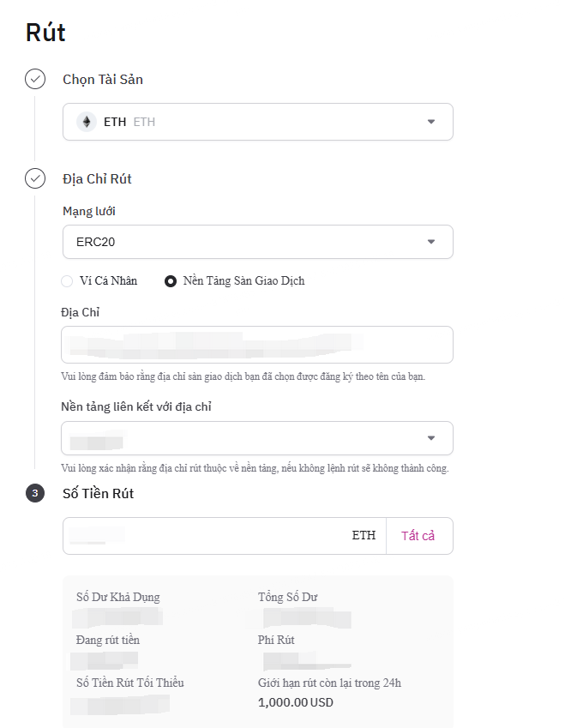Select the Ví Cá Nhân radio option
The width and height of the screenshot is (565, 728).
click(67, 280)
